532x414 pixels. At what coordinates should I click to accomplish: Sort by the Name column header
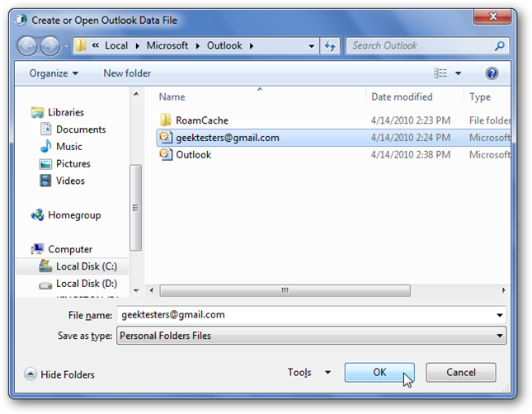tap(172, 97)
